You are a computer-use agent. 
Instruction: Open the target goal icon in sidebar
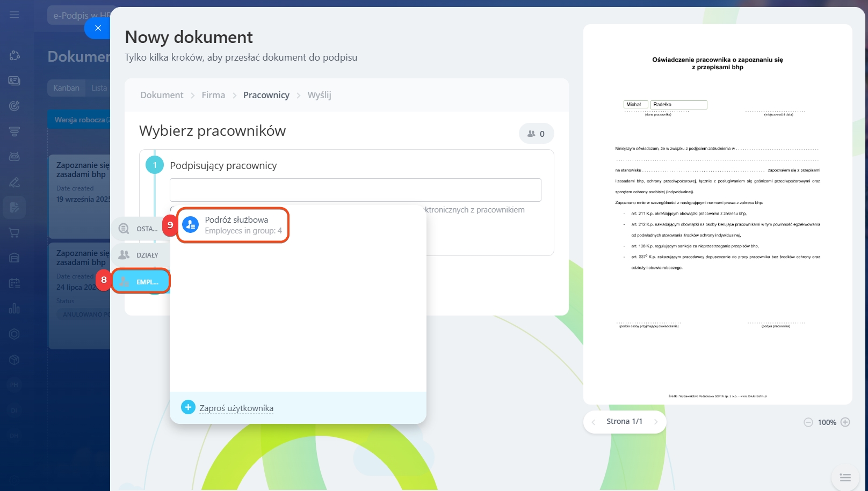[x=15, y=106]
